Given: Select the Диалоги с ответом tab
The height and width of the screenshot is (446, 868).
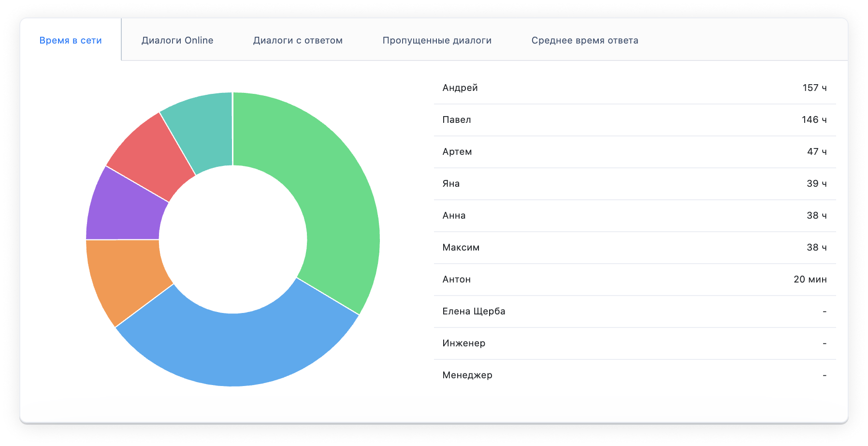Looking at the screenshot, I should click(298, 41).
